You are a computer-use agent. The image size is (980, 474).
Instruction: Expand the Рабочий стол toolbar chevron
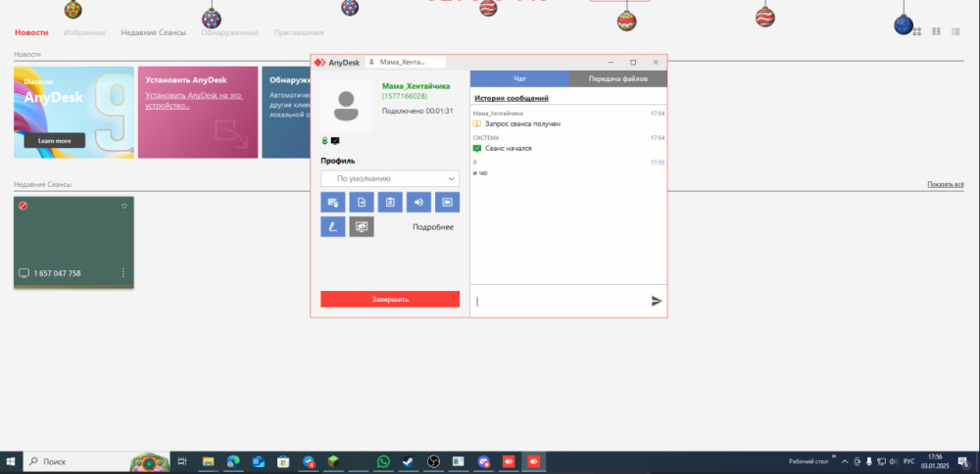tap(834, 457)
